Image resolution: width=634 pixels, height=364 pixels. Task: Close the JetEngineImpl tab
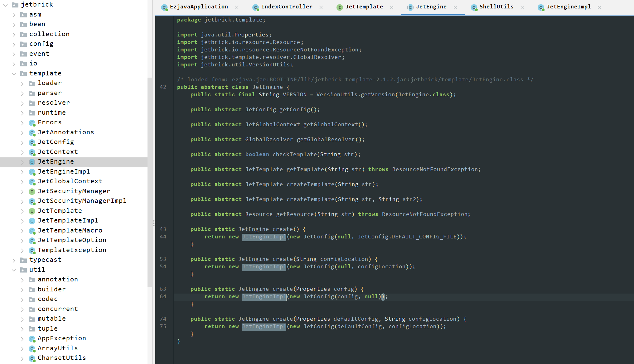(599, 7)
